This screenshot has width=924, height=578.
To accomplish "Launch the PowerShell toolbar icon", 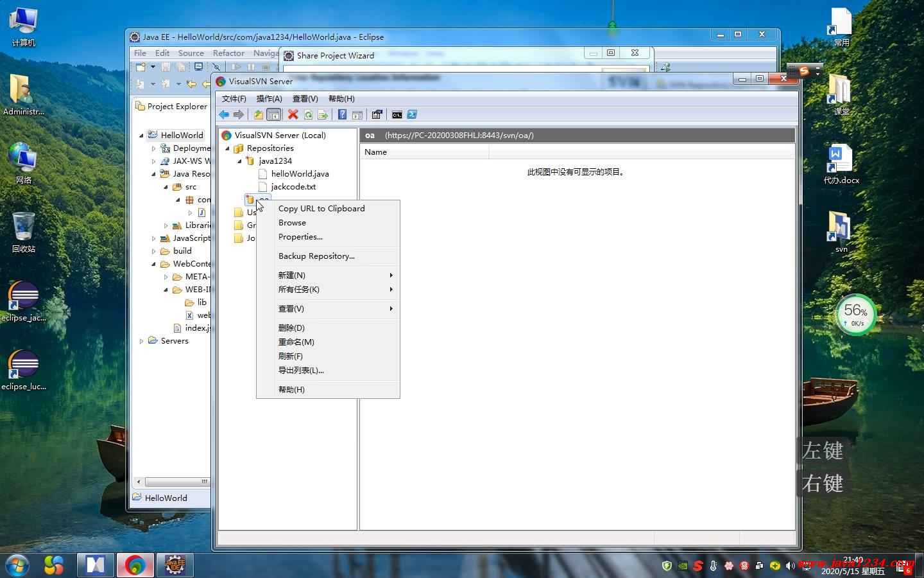I will pos(412,114).
